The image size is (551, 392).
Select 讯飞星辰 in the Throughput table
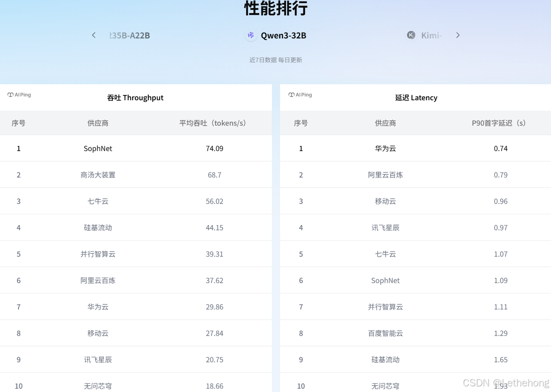point(98,360)
